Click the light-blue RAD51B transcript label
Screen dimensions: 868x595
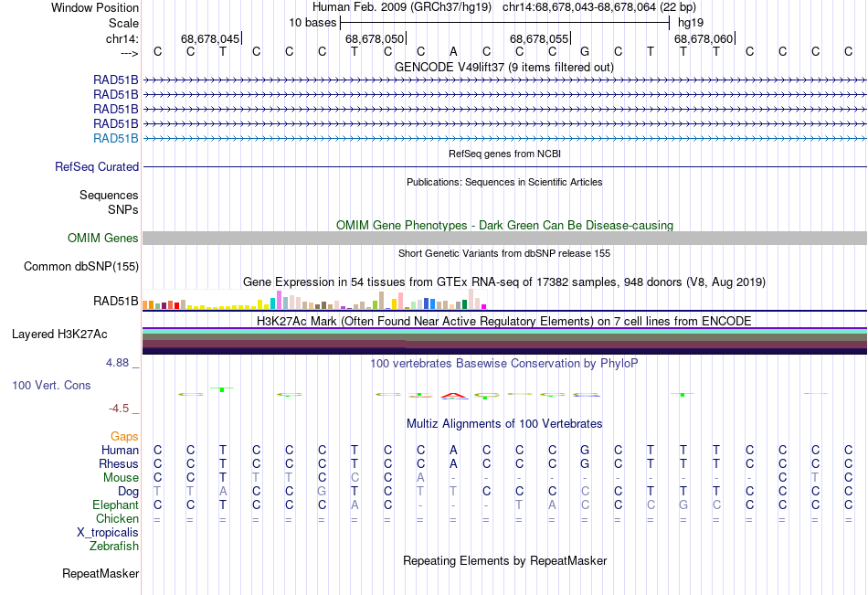pyautogui.click(x=116, y=139)
